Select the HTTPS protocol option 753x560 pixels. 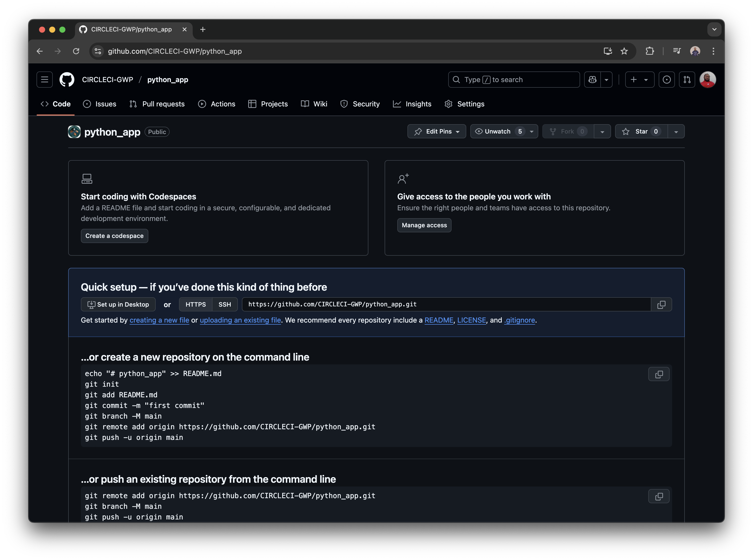pos(195,304)
